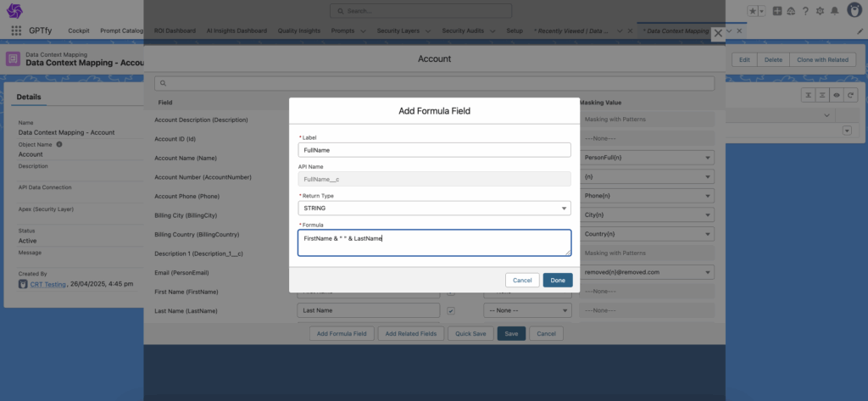868x401 pixels.
Task: Expand the Prompts tab chevron menu
Action: tap(363, 31)
